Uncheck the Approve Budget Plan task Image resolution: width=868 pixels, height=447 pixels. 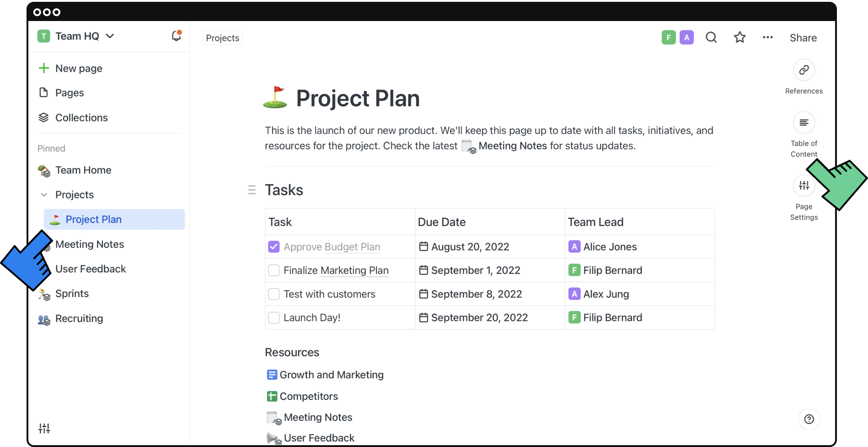(273, 246)
